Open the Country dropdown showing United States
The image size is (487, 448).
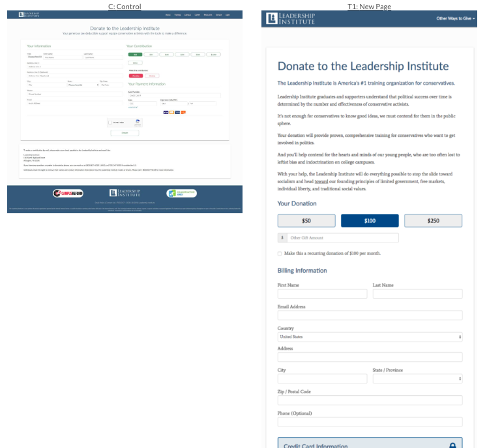coord(370,336)
